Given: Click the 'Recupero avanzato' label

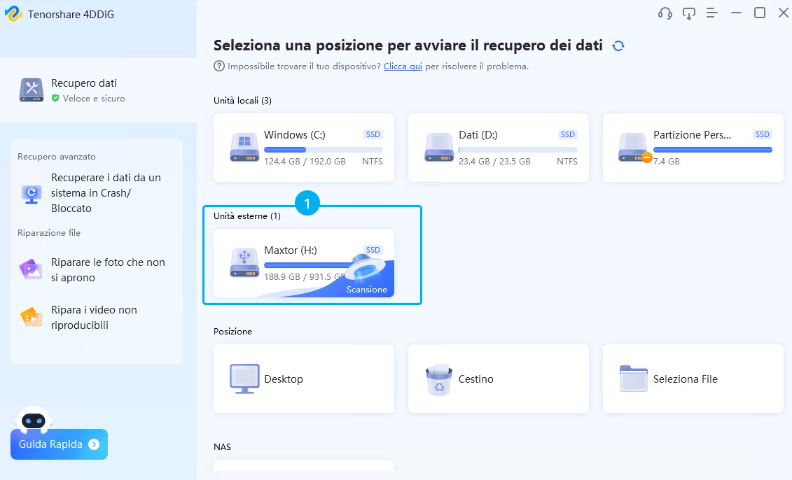Looking at the screenshot, I should point(57,157).
